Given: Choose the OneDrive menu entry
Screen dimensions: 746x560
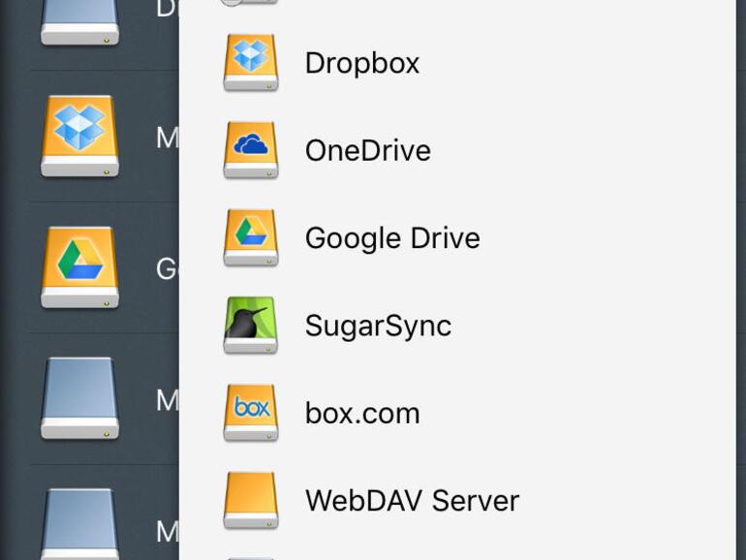Looking at the screenshot, I should tap(368, 150).
